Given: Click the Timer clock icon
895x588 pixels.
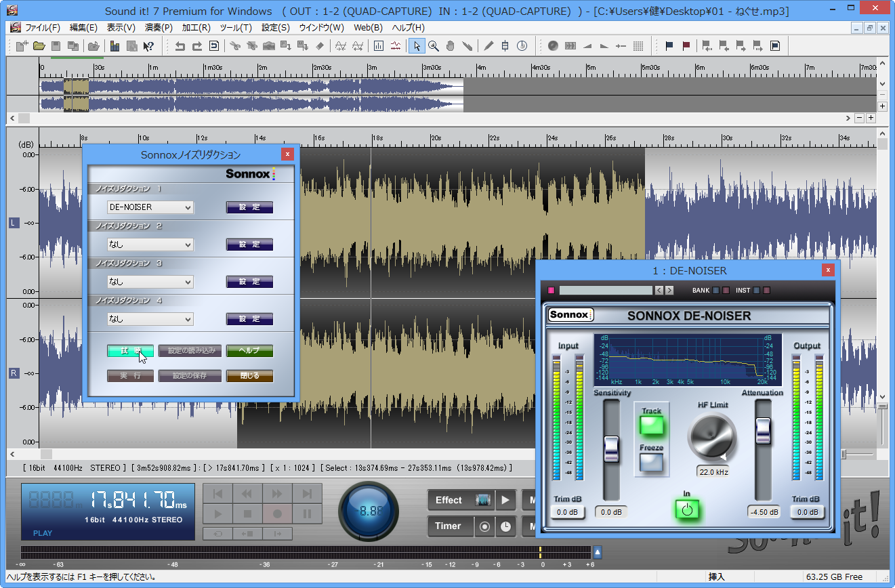Looking at the screenshot, I should pos(506,526).
